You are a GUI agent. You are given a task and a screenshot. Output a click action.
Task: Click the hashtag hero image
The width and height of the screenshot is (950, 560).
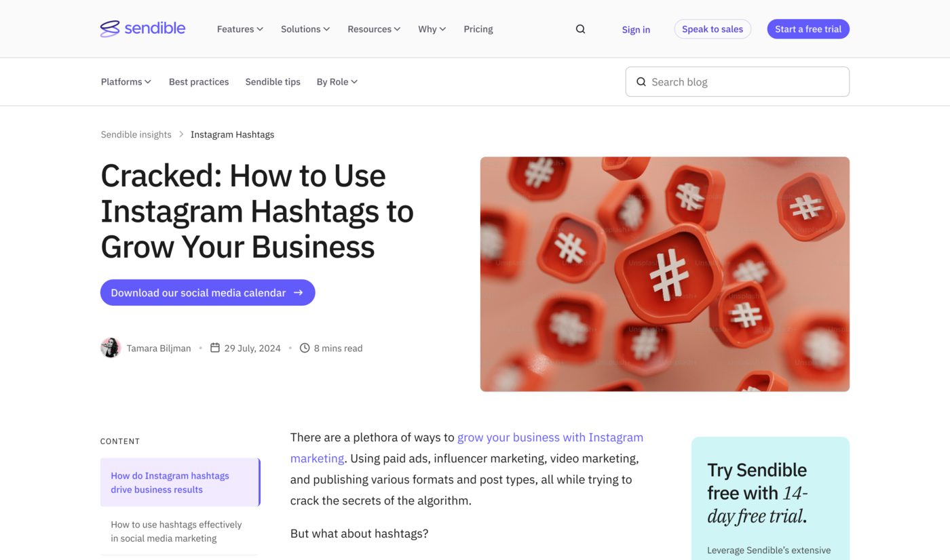[x=665, y=275]
